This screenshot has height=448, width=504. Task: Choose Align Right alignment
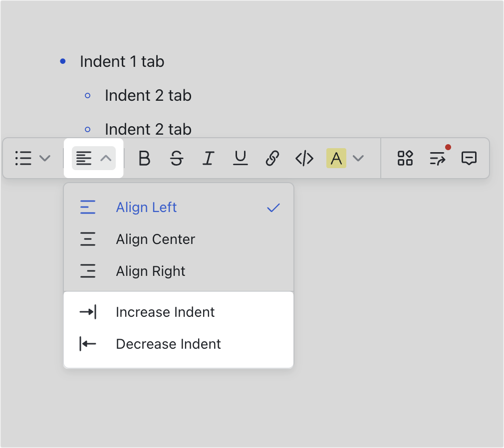pos(150,271)
